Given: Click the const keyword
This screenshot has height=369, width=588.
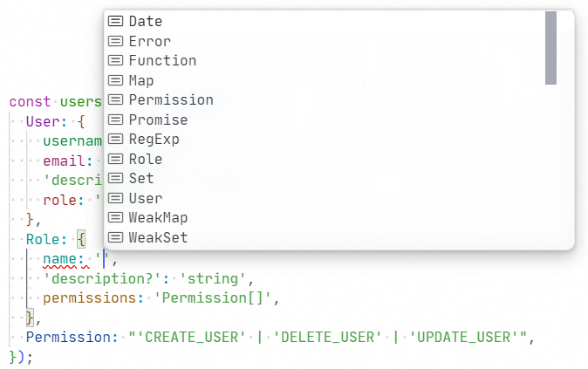Looking at the screenshot, I should (x=30, y=102).
